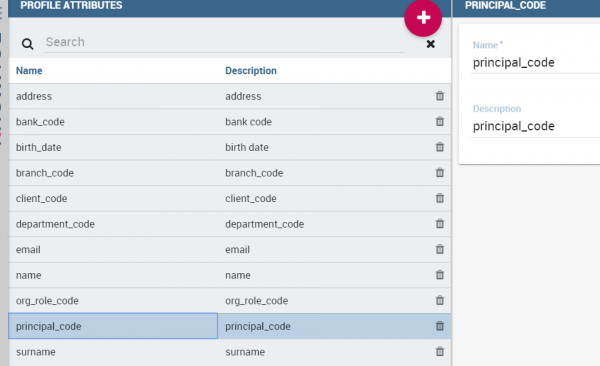Sort by the Name column header
Viewport: 600px width, 366px height.
coord(29,70)
